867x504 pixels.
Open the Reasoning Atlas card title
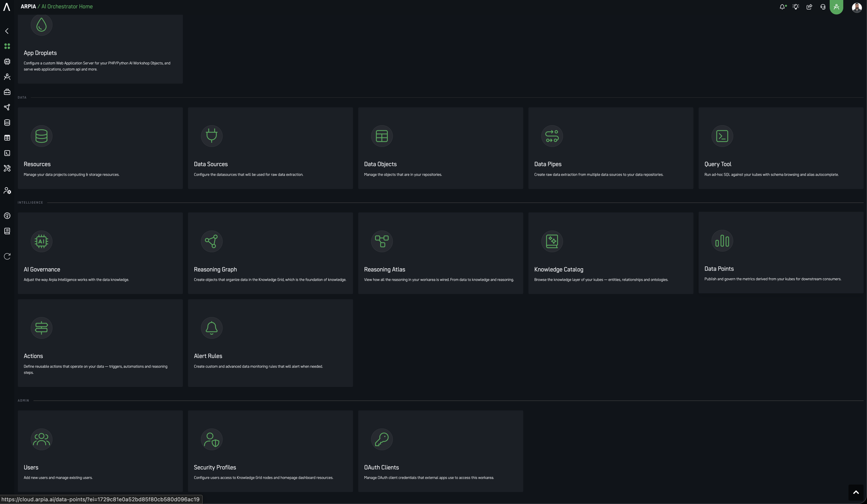[x=385, y=269]
